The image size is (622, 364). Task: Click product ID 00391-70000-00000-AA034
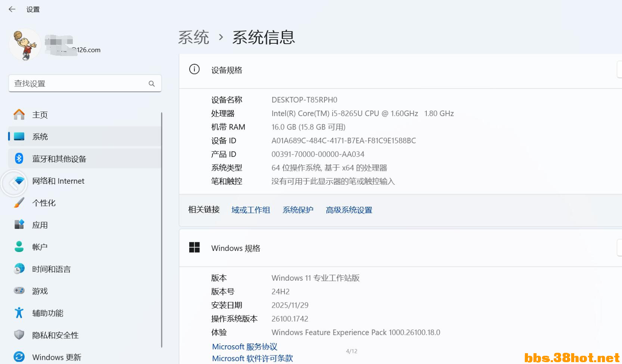coord(318,154)
